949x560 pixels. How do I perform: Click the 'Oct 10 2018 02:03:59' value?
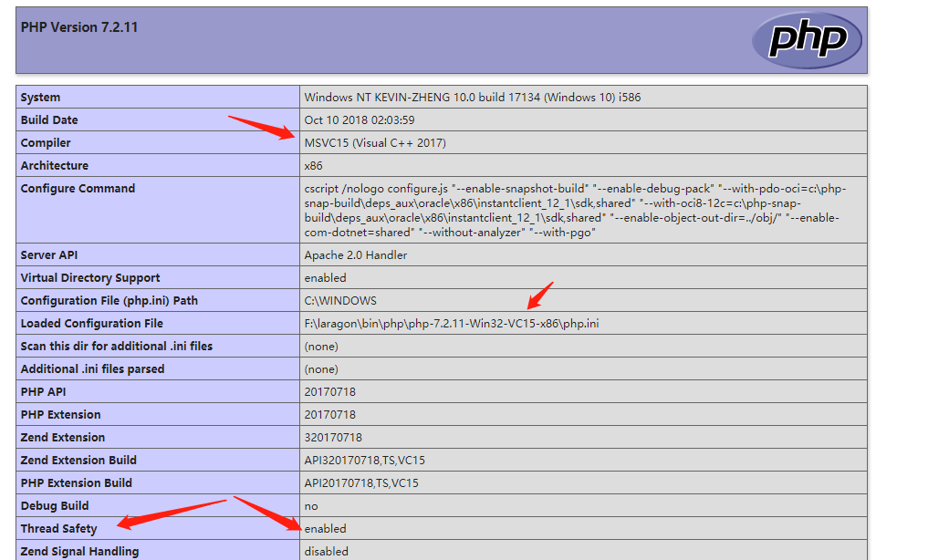point(360,119)
